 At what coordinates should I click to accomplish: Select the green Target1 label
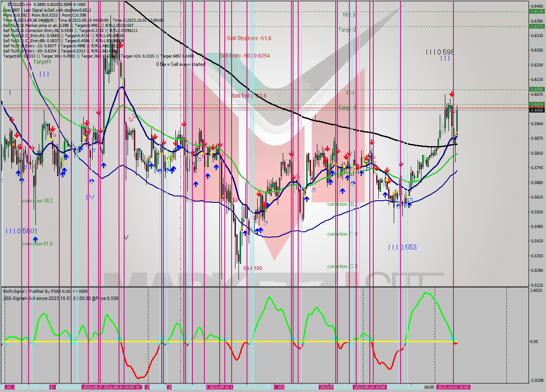[x=42, y=61]
